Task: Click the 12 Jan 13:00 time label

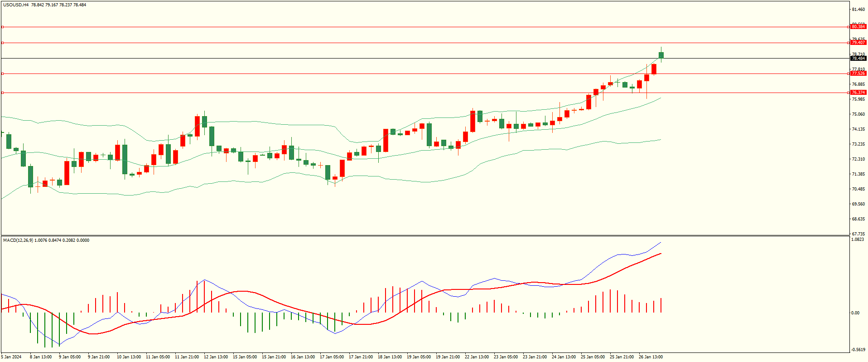Action: 216,357
